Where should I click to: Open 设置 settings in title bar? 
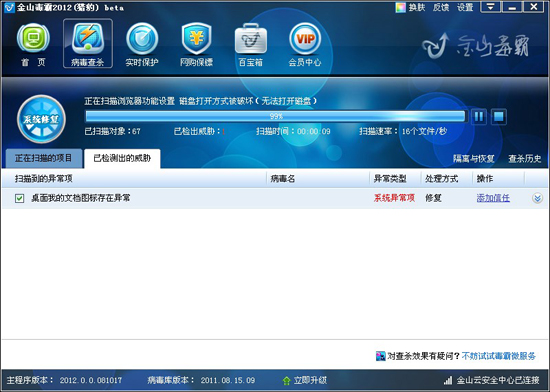pyautogui.click(x=465, y=7)
